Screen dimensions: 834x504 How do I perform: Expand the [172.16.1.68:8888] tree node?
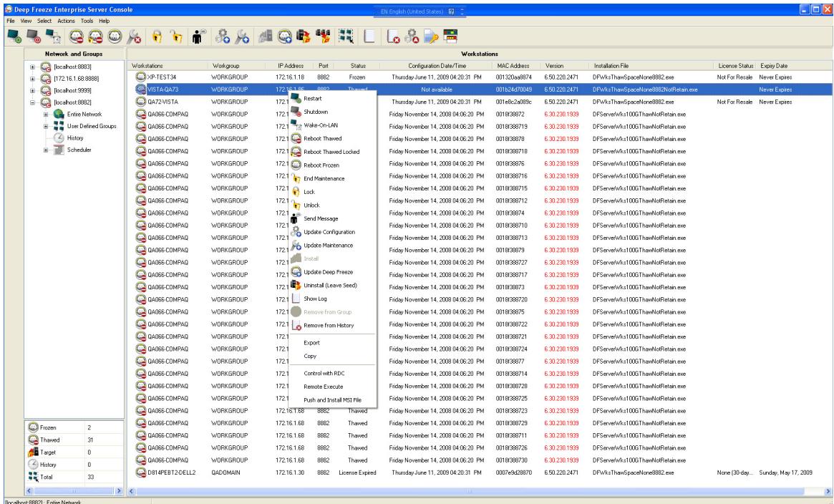point(32,79)
